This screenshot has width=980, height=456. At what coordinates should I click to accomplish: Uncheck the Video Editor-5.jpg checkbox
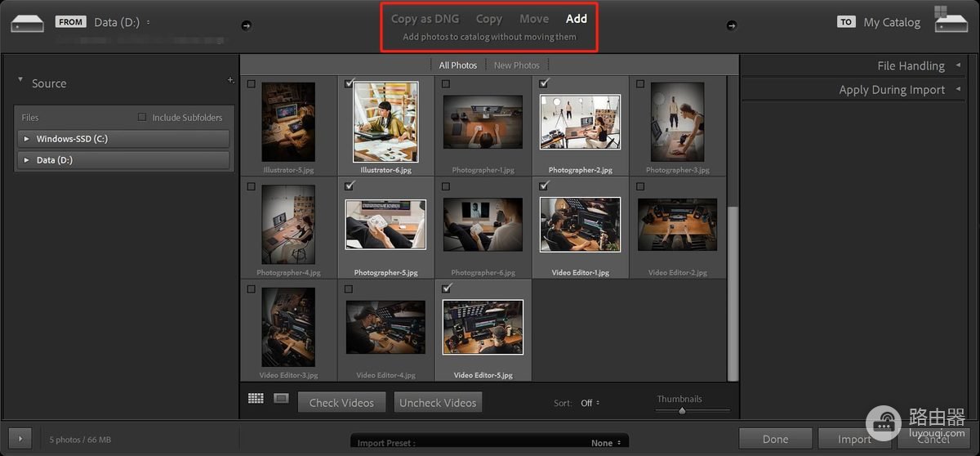(446, 288)
